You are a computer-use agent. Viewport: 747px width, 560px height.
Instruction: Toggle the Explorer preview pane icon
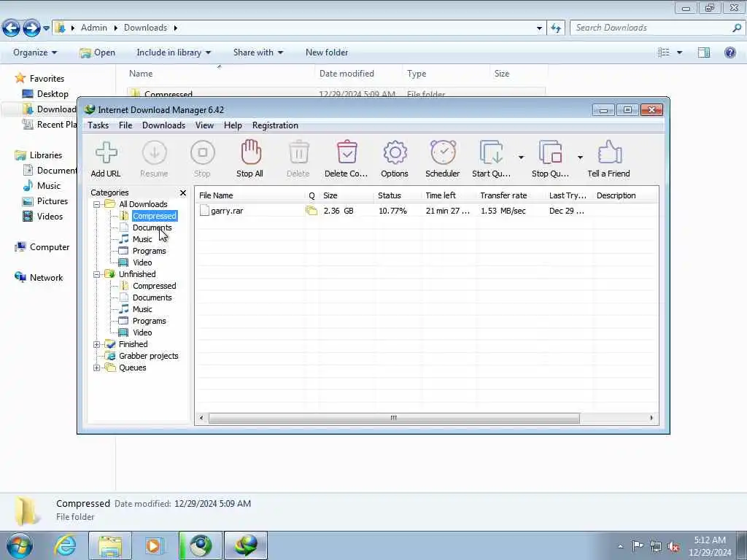point(704,52)
